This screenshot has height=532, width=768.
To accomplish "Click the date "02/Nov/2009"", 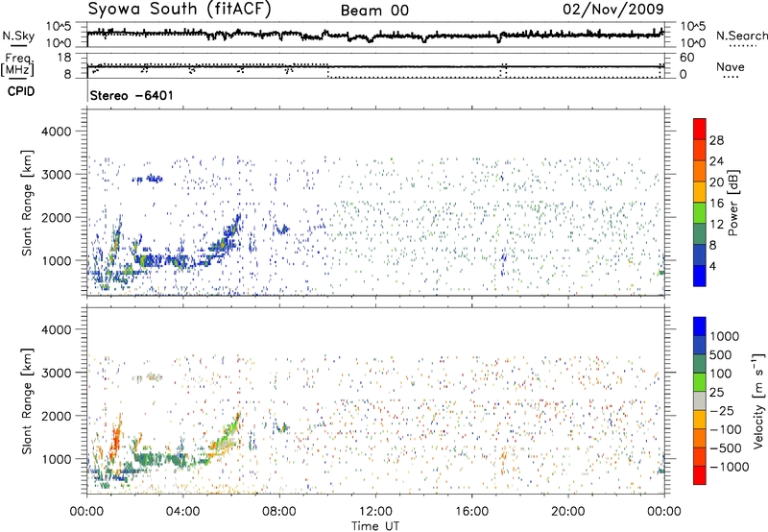I will [x=613, y=9].
